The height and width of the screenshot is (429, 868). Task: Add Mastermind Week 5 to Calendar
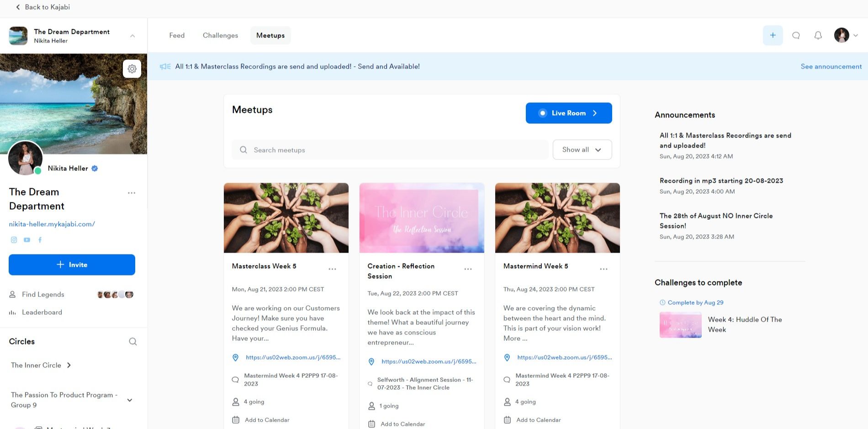(539, 420)
